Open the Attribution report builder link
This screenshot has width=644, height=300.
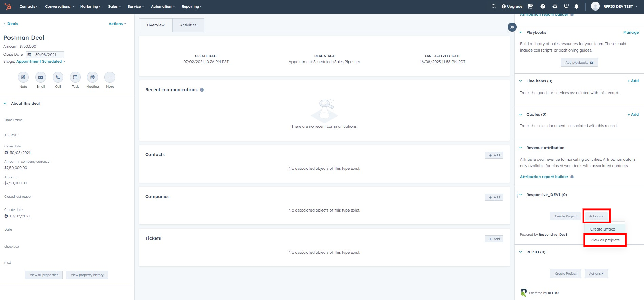pyautogui.click(x=544, y=177)
